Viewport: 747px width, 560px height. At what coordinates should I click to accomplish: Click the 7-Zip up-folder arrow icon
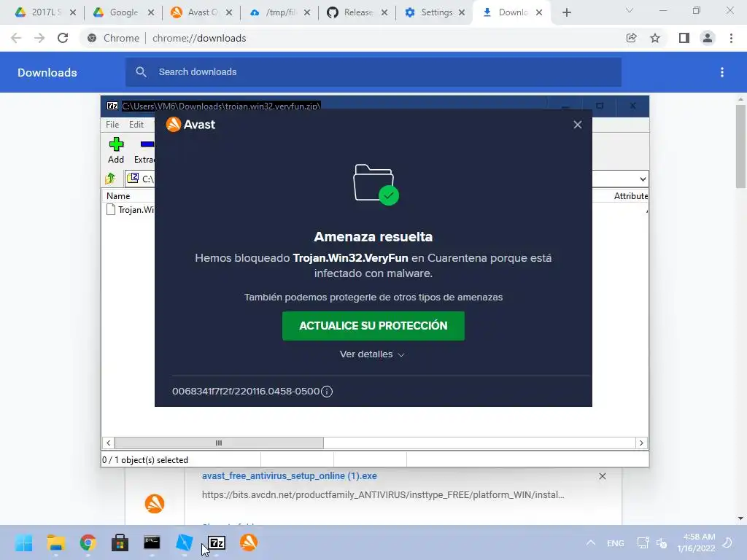[x=110, y=179]
